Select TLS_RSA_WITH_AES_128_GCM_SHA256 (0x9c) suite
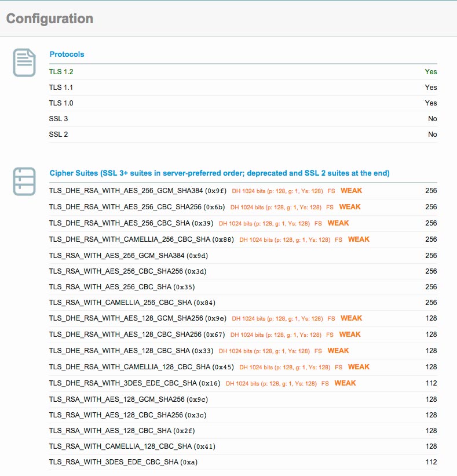The width and height of the screenshot is (457, 476). point(243,399)
